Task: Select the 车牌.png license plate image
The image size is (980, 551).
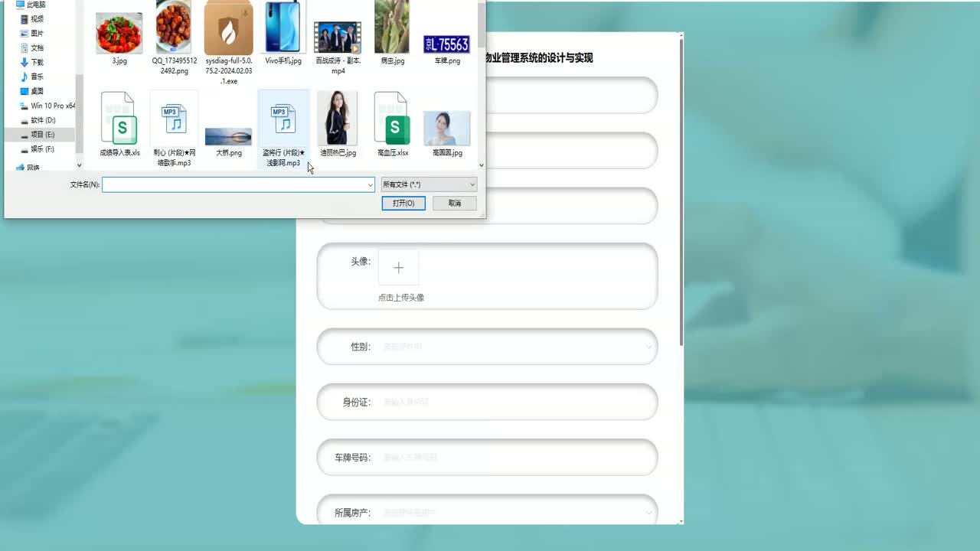Action: (446, 44)
